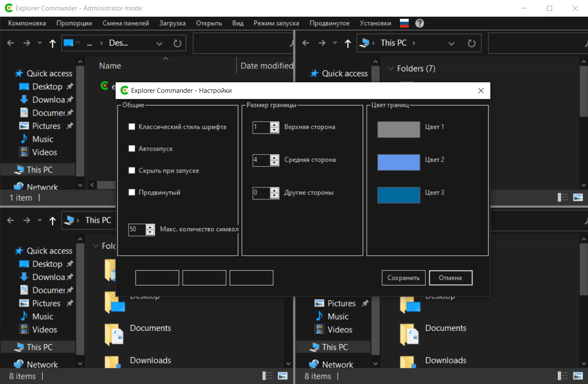Decrease the Макс. количество символ value
The image size is (588, 384).
(150, 233)
